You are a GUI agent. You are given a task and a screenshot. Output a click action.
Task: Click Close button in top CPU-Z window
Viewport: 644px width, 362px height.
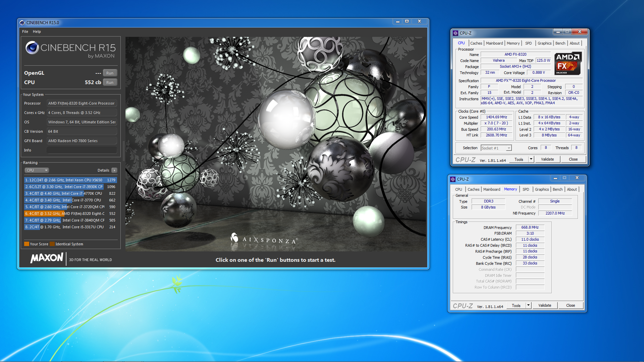(573, 159)
